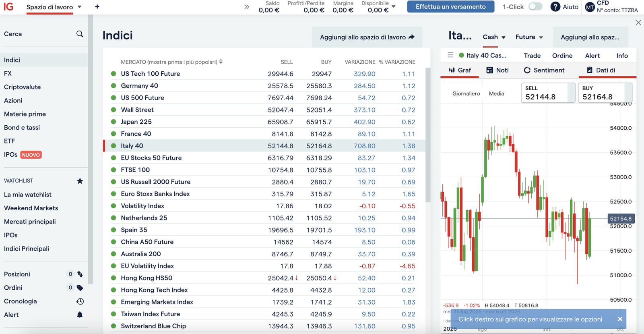This screenshot has height=334, width=644.
Task: Click the 52154.8 price marker on chart
Action: (621, 219)
